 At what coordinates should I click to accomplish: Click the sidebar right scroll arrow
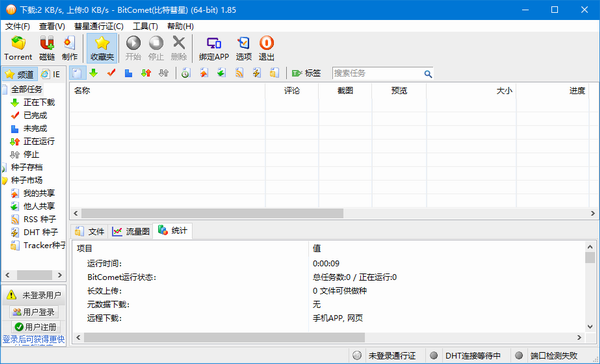coord(59,275)
